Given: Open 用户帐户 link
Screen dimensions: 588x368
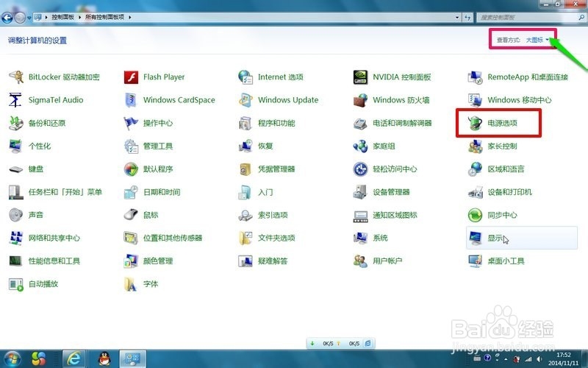Looking at the screenshot, I should 387,261.
